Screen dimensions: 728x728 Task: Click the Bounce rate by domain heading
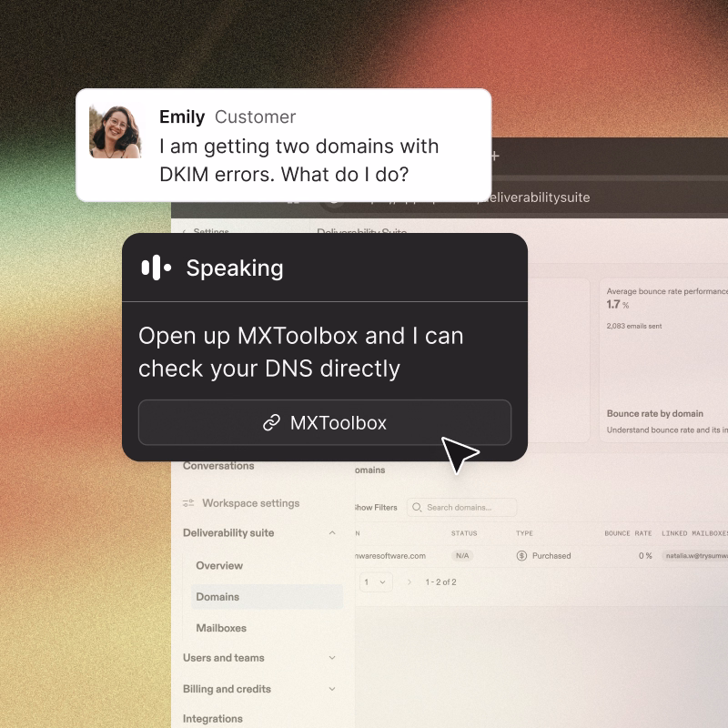tap(654, 413)
